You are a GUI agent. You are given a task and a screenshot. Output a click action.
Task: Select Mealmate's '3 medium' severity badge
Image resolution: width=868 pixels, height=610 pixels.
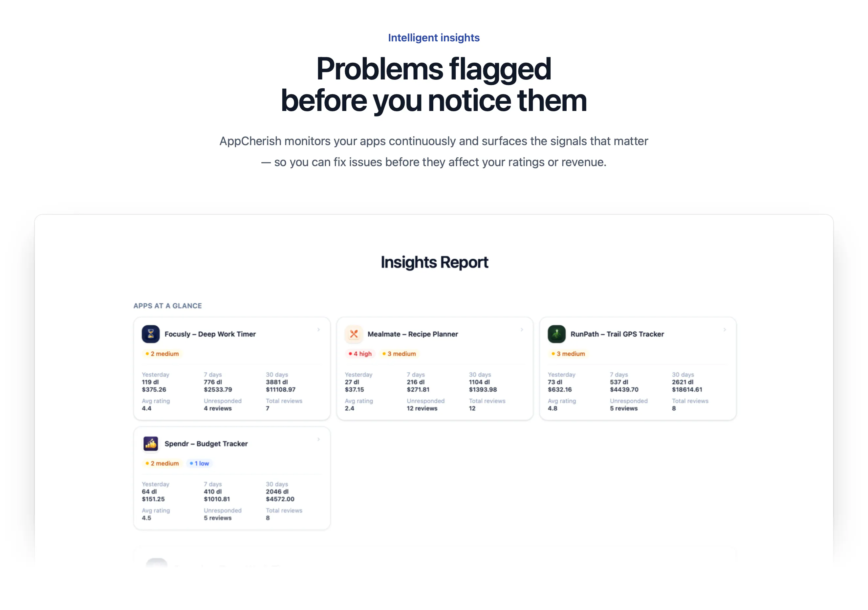click(x=399, y=354)
